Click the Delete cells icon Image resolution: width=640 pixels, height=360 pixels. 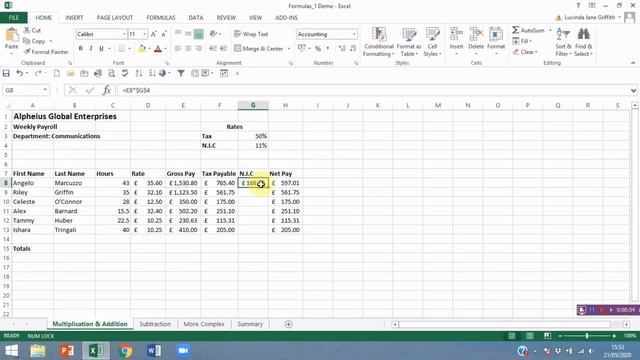pyautogui.click(x=476, y=34)
